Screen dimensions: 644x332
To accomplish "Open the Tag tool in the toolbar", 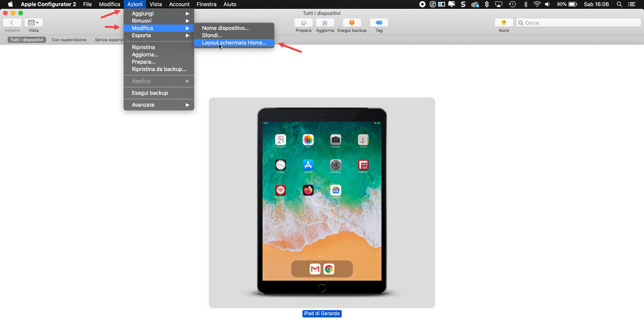I will tap(379, 22).
